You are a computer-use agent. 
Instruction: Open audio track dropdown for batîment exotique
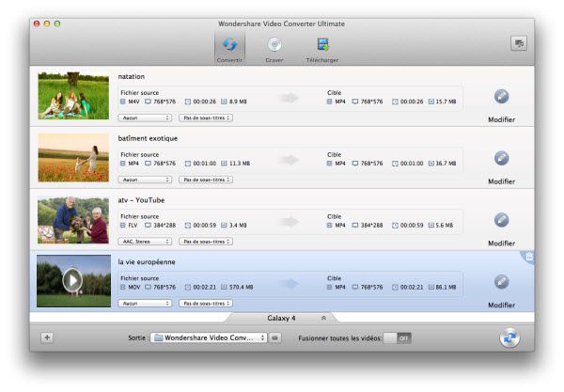[145, 180]
